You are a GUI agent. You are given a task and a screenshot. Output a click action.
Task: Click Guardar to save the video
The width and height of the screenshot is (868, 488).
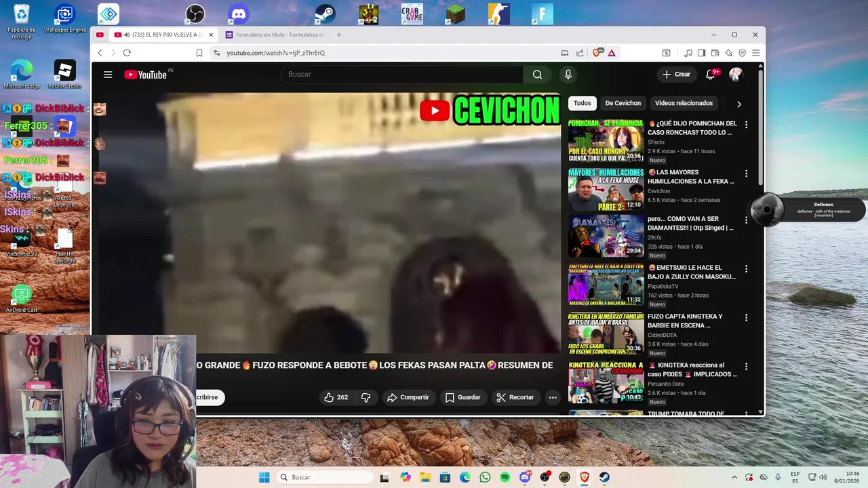point(463,397)
